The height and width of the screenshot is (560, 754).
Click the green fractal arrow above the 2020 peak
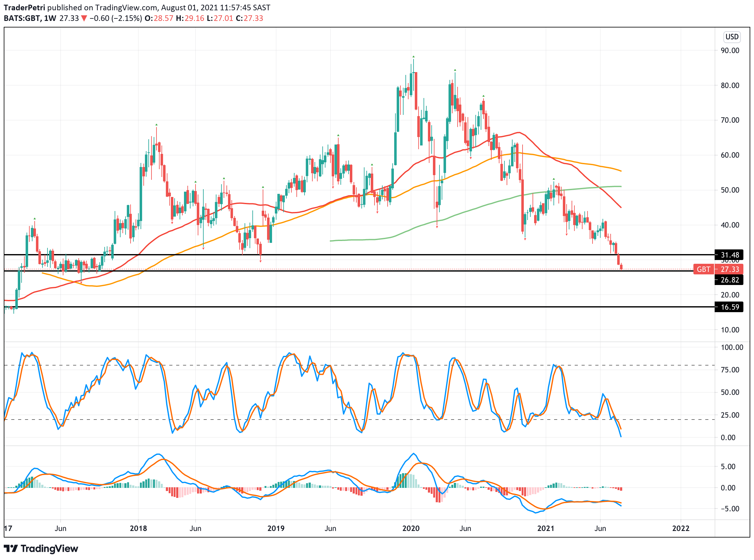[x=413, y=56]
